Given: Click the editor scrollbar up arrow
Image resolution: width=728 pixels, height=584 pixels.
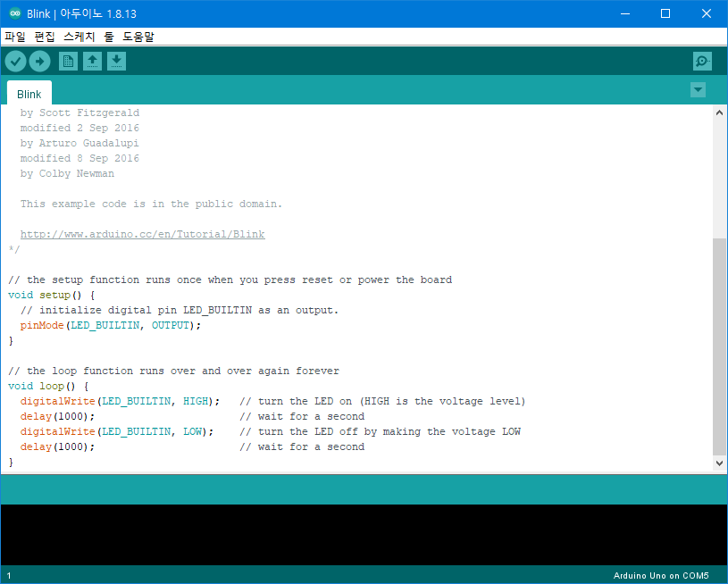Looking at the screenshot, I should click(x=719, y=113).
